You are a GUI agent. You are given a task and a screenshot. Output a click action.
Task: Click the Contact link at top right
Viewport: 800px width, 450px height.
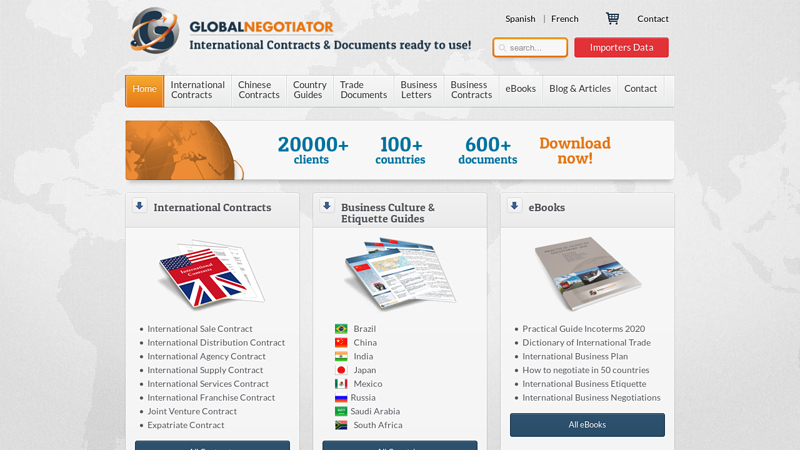[x=653, y=19]
